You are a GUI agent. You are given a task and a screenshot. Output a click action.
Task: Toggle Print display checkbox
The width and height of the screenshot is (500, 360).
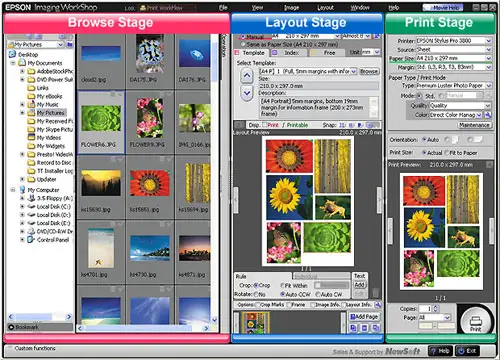tap(265, 125)
